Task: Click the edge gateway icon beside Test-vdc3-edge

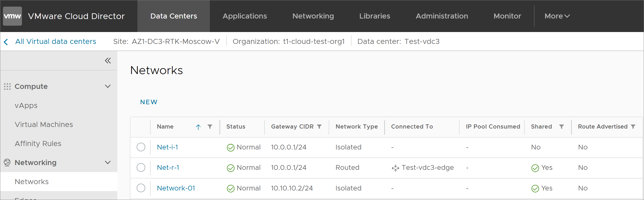Action: tap(395, 168)
